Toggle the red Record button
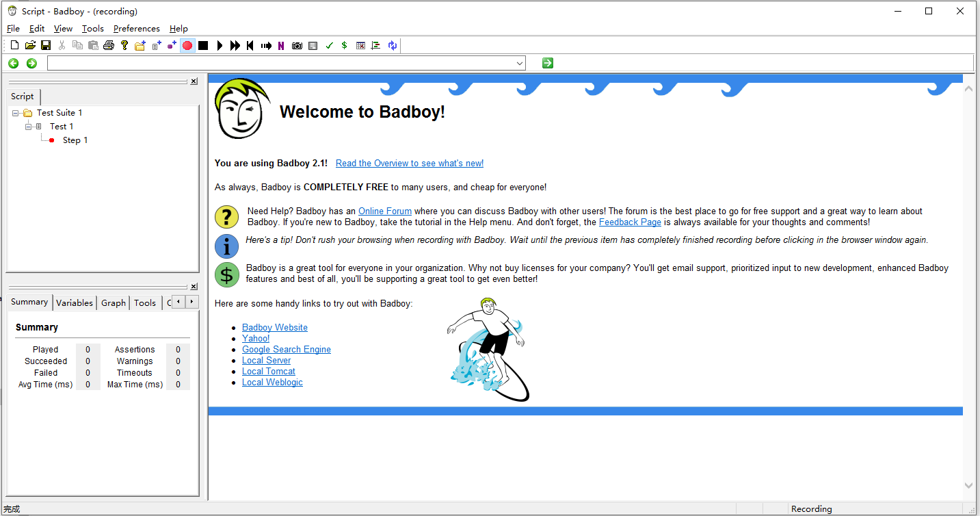Image resolution: width=980 pixels, height=516 pixels. (x=187, y=46)
